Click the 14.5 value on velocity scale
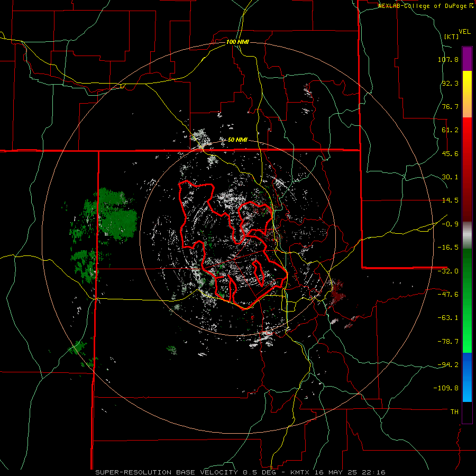 click(450, 200)
